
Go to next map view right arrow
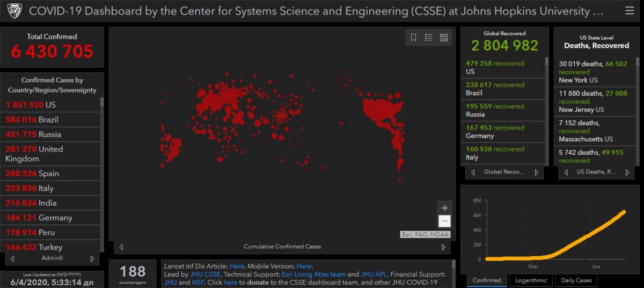(443, 247)
